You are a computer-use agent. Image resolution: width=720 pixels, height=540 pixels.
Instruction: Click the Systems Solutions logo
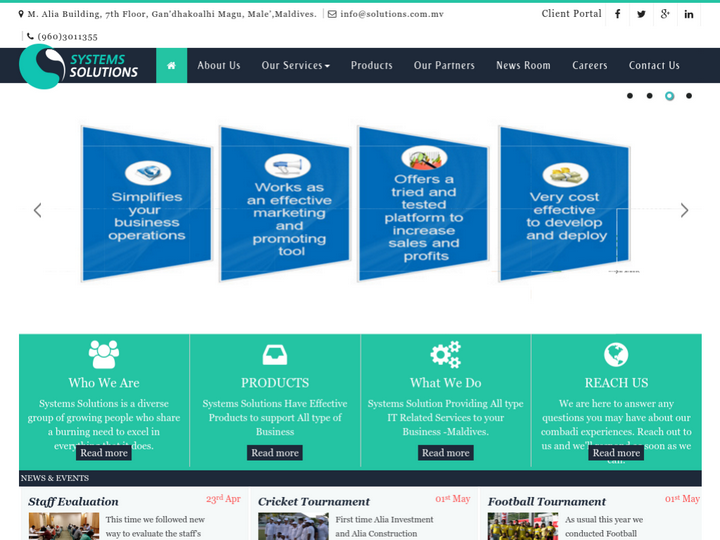[x=79, y=67]
